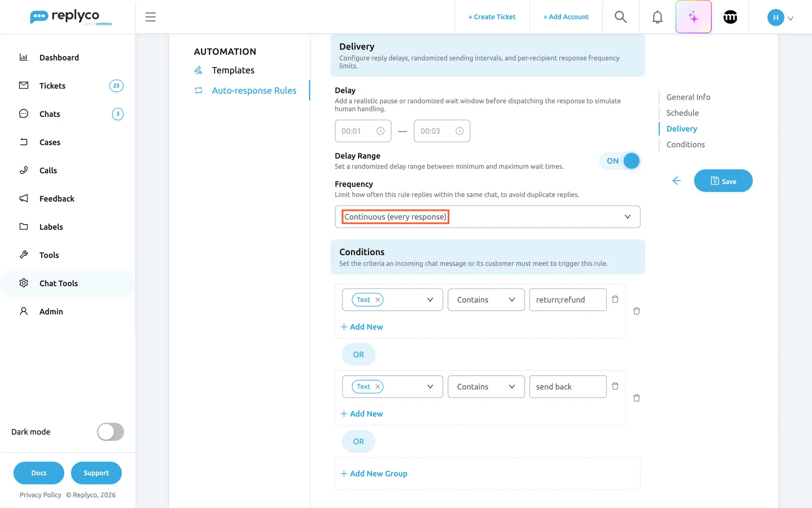Click clock icon in 00:01 delay field
Screen dimensions: 812x508
point(381,131)
